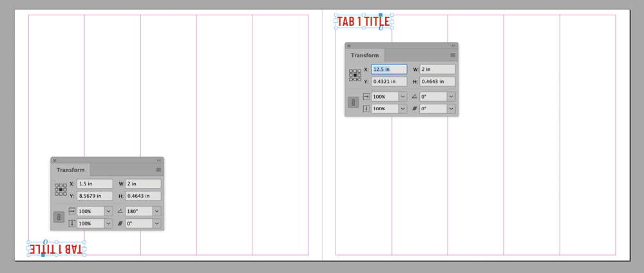Open Scale Y percentage dropdown in right-page Transform panel

pyautogui.click(x=403, y=109)
